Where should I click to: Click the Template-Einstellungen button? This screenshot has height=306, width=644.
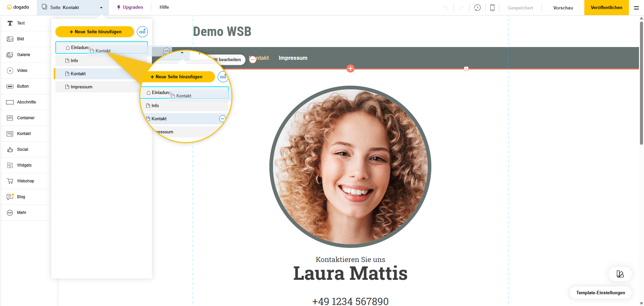(600, 293)
